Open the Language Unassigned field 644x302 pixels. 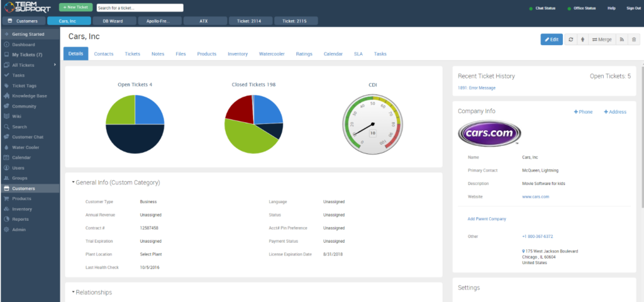point(334,202)
